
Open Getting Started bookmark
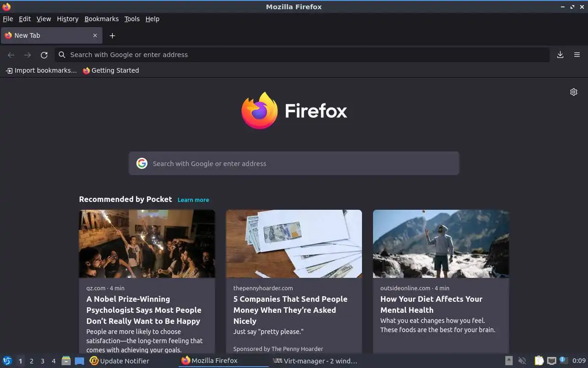(111, 70)
